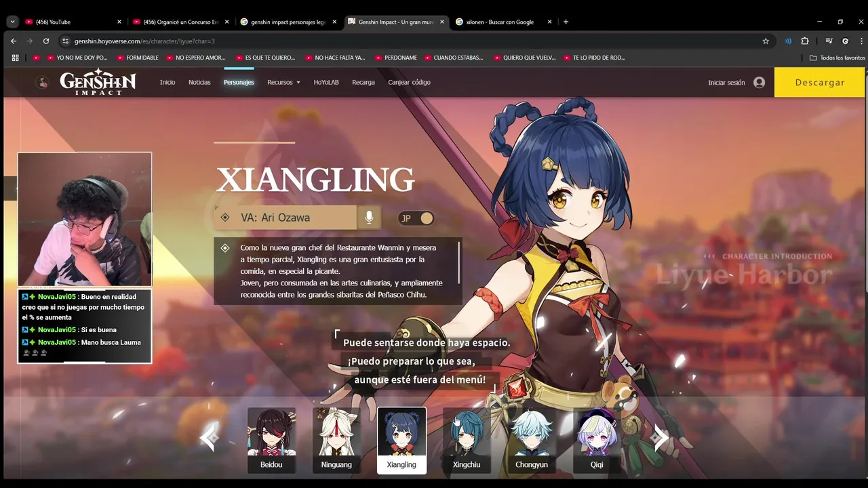Click the description box scrollbar
Viewport: 868px width, 488px height.
click(460, 263)
